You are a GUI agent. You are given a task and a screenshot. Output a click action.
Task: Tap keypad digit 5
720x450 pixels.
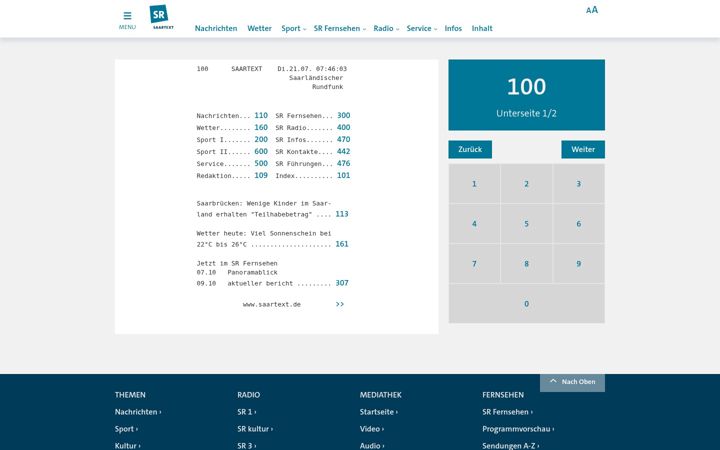click(x=526, y=224)
